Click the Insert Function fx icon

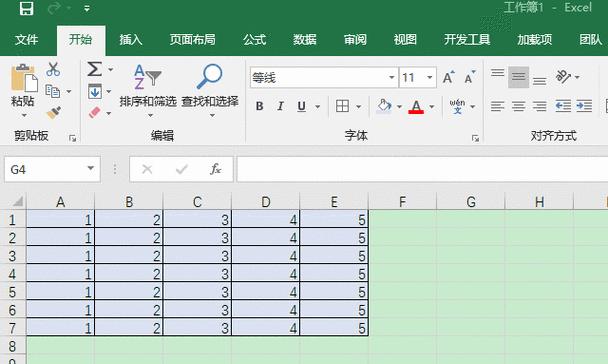click(216, 169)
